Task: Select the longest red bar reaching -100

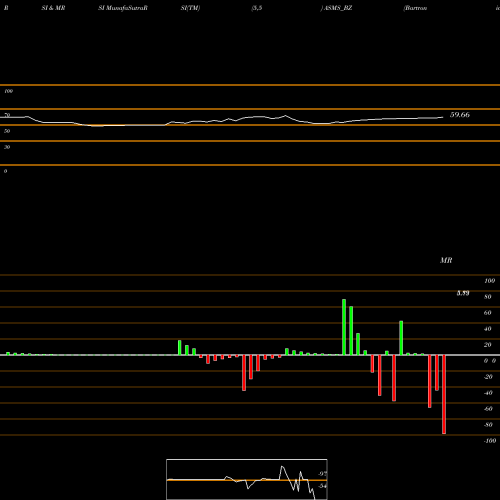Action: [444, 394]
